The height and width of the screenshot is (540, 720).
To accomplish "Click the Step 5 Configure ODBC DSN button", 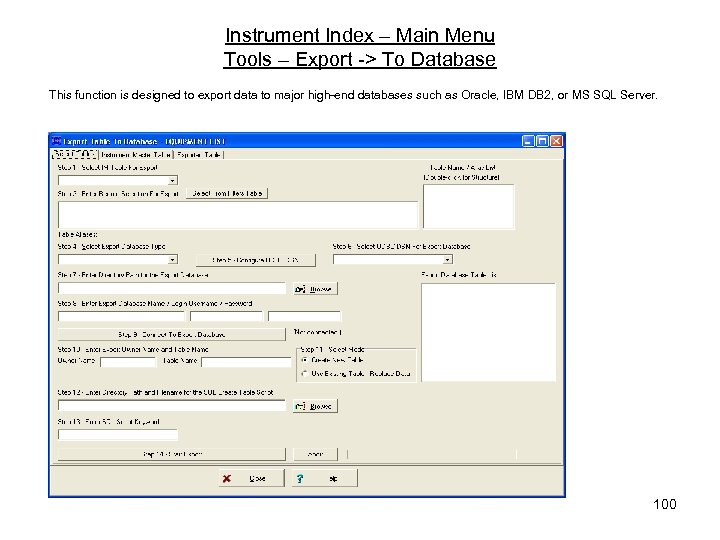I will coord(256,260).
